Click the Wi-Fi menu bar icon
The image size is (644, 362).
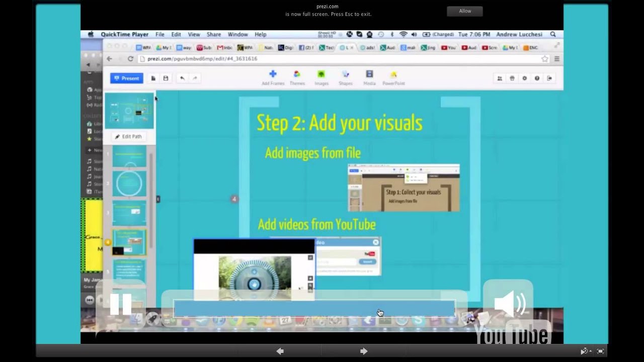click(x=403, y=35)
